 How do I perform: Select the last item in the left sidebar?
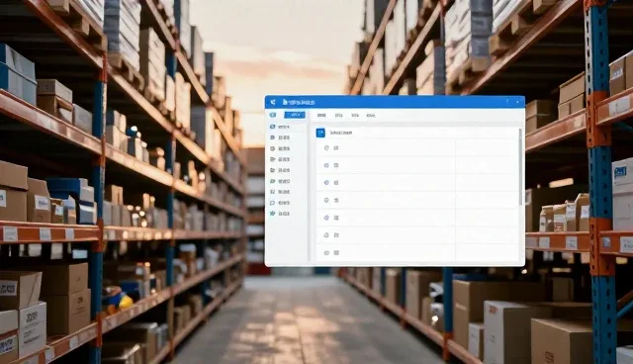pyautogui.click(x=280, y=214)
